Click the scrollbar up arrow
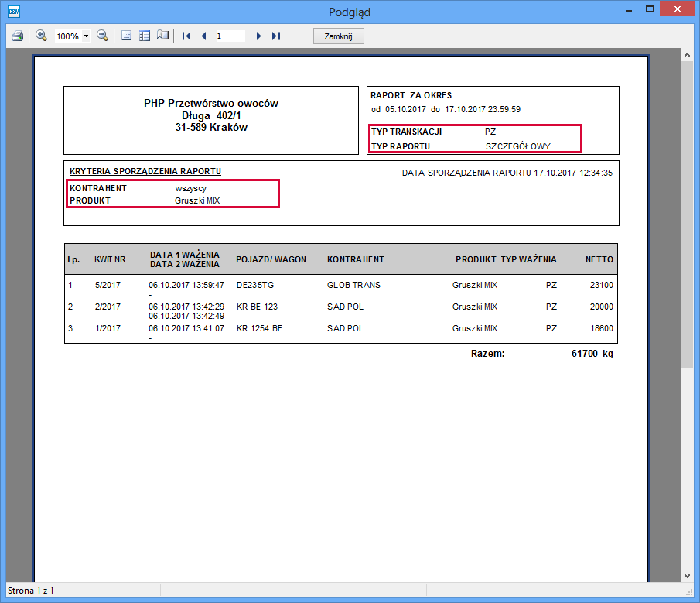Viewport: 700px width, 603px height. pos(687,55)
